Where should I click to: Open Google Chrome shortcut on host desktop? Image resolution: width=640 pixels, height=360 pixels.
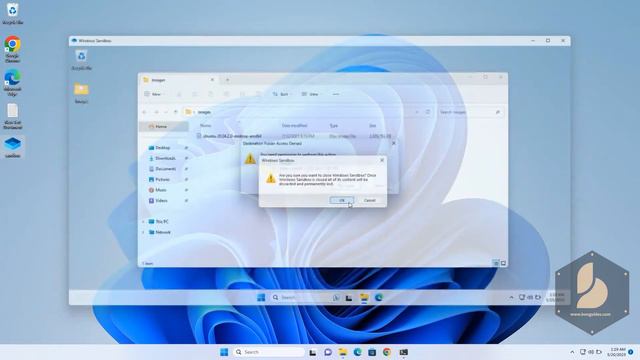pyautogui.click(x=13, y=49)
